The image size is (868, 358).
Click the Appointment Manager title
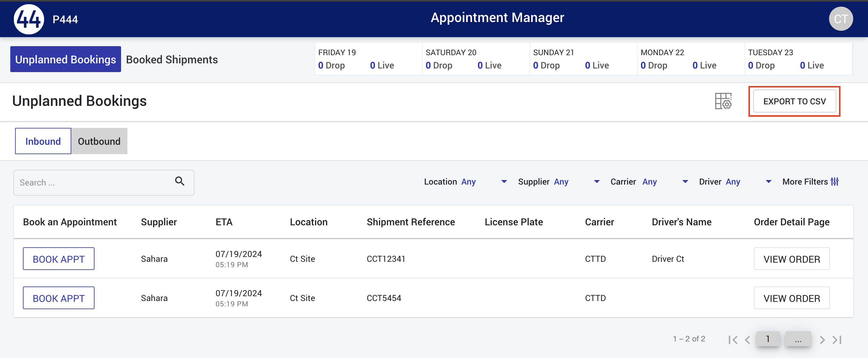coord(497,17)
